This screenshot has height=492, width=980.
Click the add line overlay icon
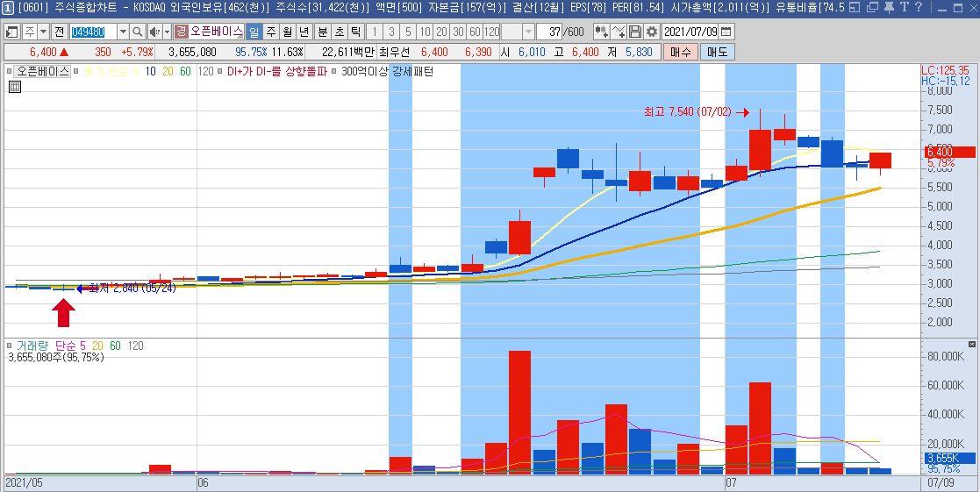coord(619,32)
